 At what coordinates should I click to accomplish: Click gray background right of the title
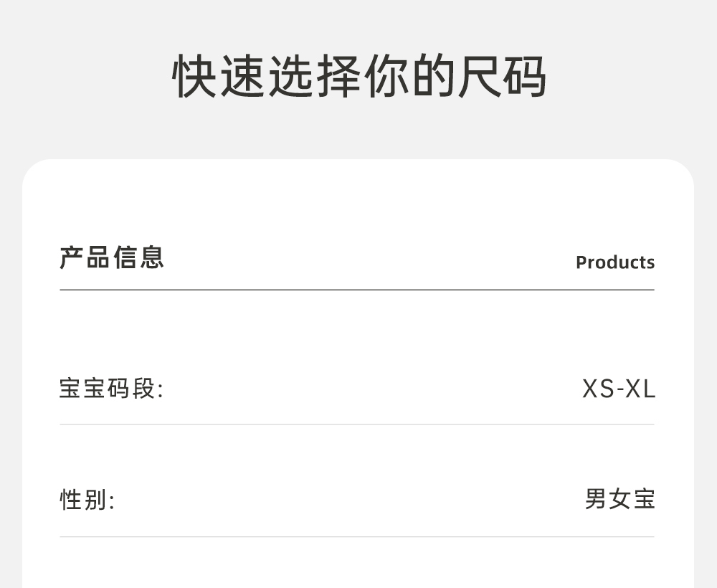click(631, 75)
